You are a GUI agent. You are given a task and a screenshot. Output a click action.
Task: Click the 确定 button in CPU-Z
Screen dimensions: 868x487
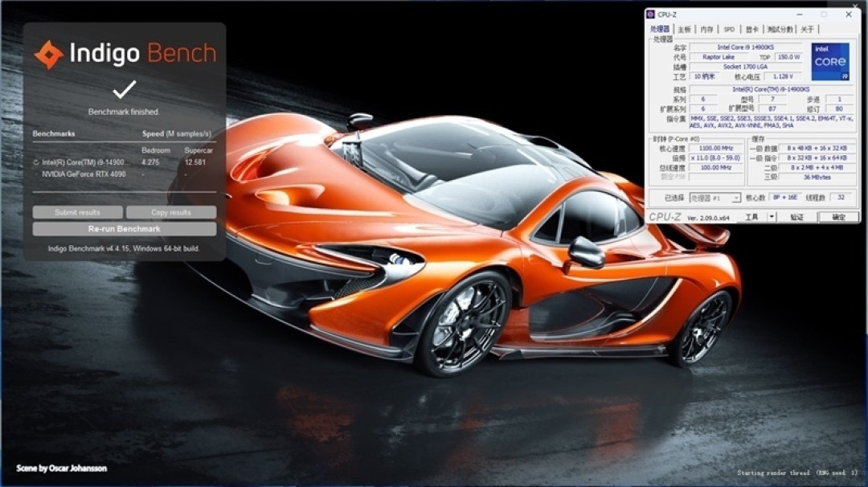coord(838,218)
